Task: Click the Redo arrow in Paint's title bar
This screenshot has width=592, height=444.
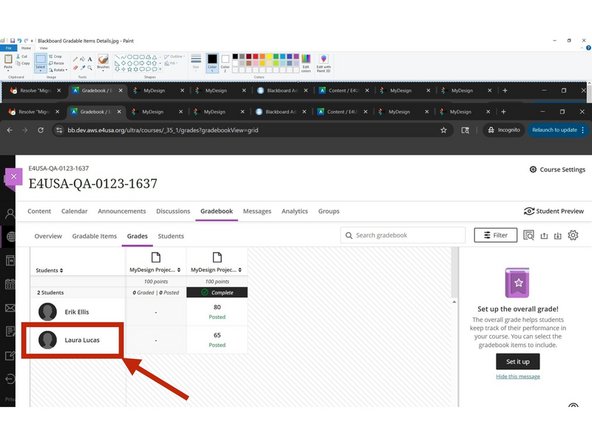Action: click(x=26, y=41)
